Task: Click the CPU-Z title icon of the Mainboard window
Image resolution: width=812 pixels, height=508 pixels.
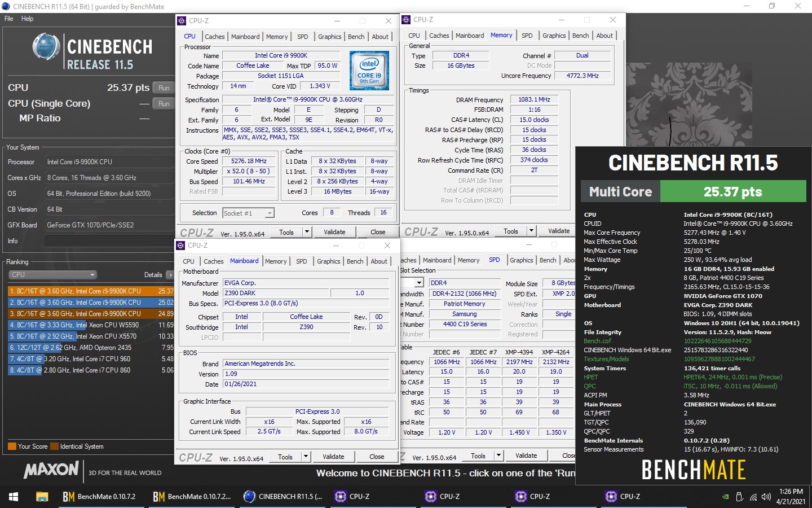Action: click(180, 246)
